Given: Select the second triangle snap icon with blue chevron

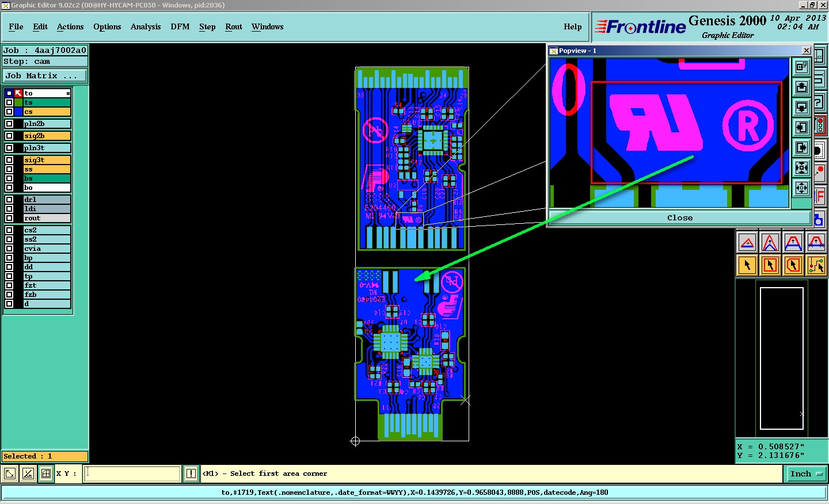Looking at the screenshot, I should 770,242.
